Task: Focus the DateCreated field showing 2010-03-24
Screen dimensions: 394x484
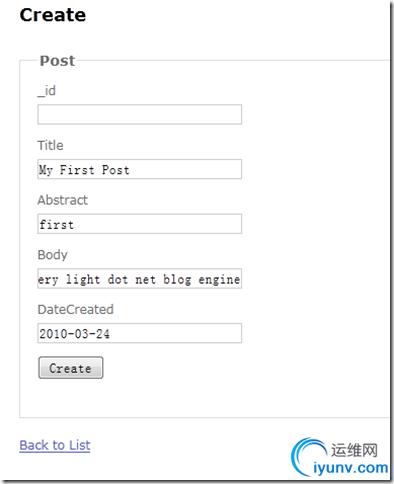Action: click(140, 333)
